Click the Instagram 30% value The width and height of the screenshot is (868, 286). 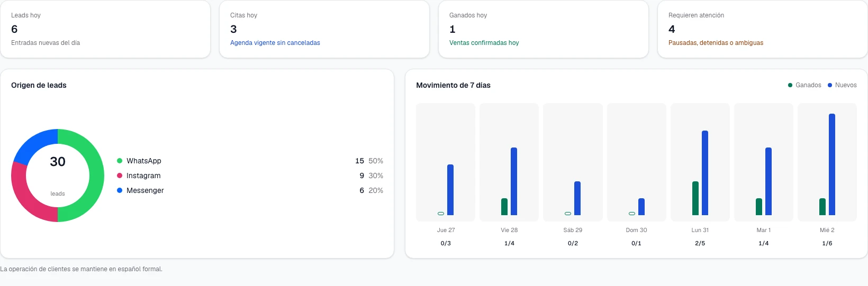(376, 176)
